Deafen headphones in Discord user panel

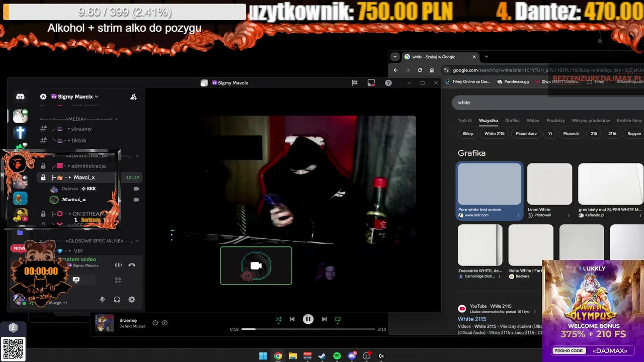point(117,300)
